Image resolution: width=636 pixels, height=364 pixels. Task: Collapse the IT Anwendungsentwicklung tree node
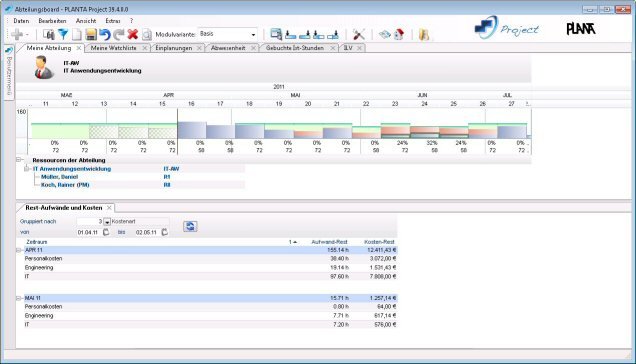click(x=27, y=169)
